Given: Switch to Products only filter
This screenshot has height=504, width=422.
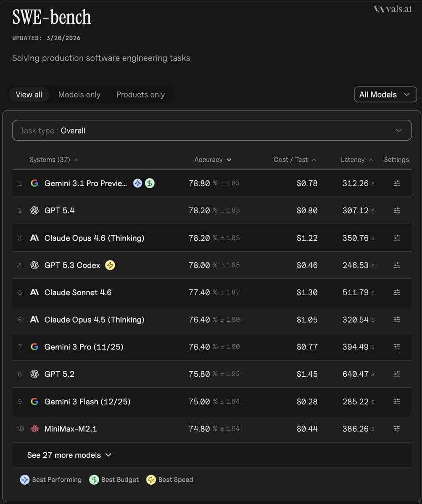Looking at the screenshot, I should click(140, 94).
